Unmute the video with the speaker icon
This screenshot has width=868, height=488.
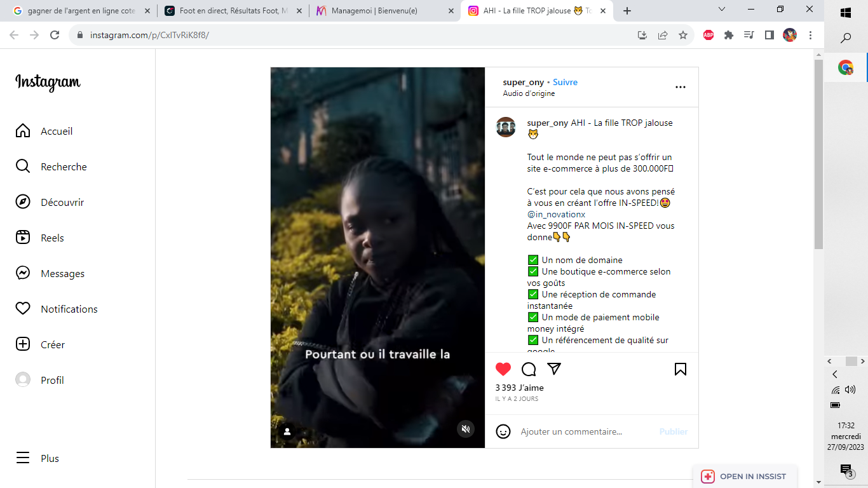pyautogui.click(x=466, y=429)
